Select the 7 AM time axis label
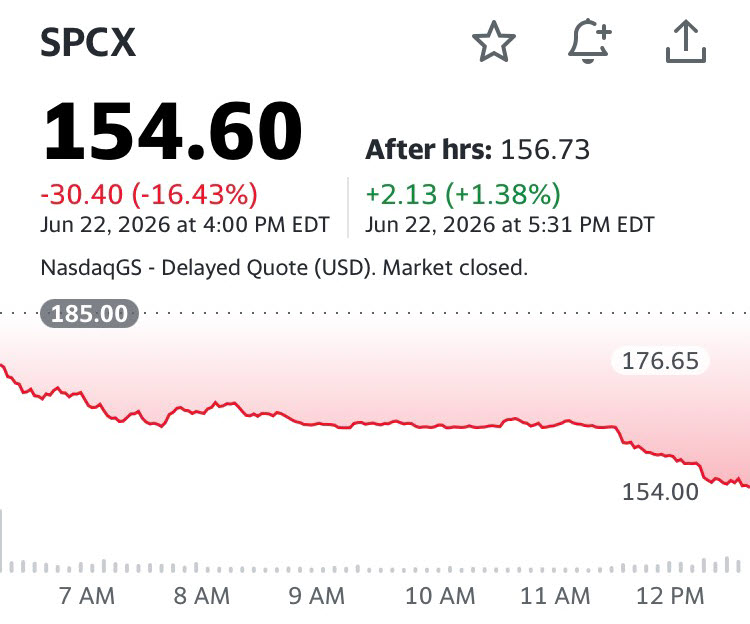The width and height of the screenshot is (750, 624). [87, 596]
